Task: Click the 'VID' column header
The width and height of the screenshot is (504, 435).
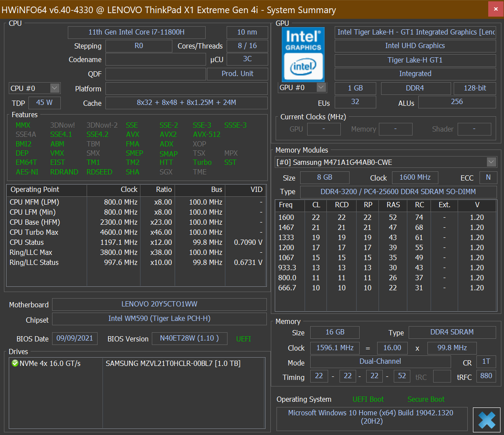Action: click(245, 190)
